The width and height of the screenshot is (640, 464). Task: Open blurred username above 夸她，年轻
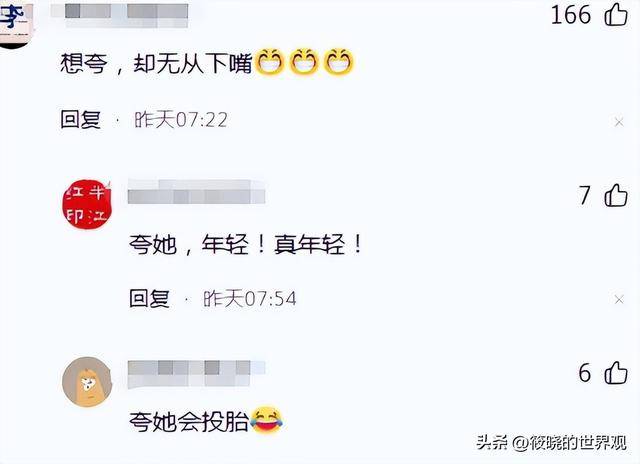pyautogui.click(x=196, y=192)
